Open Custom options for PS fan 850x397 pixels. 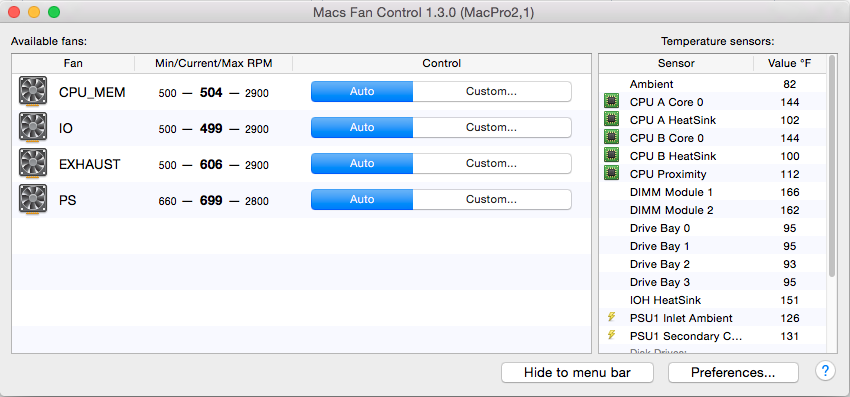pos(492,200)
